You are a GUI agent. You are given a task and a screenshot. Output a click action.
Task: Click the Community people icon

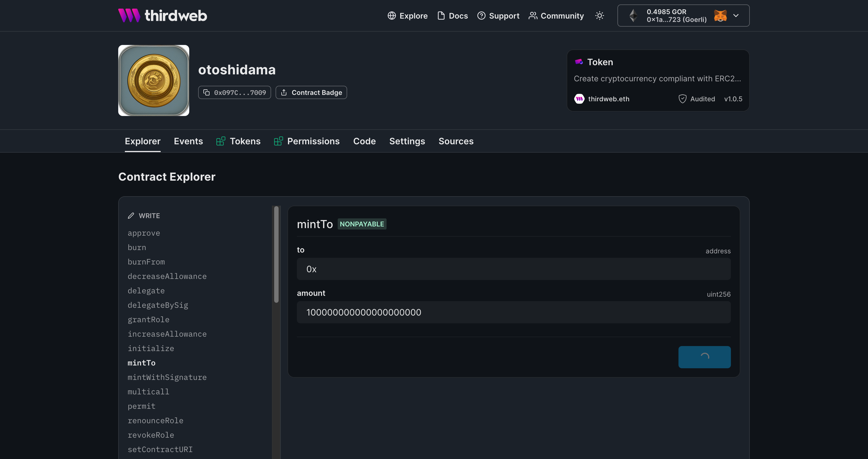coord(533,16)
